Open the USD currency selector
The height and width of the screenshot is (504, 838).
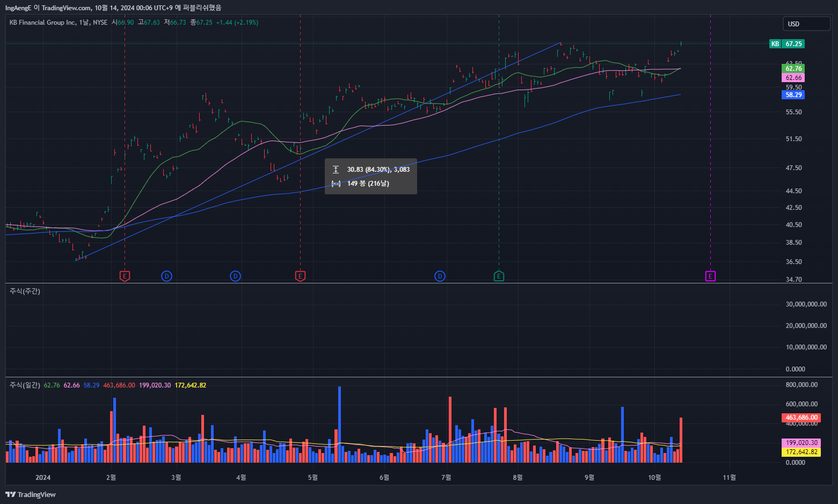806,24
